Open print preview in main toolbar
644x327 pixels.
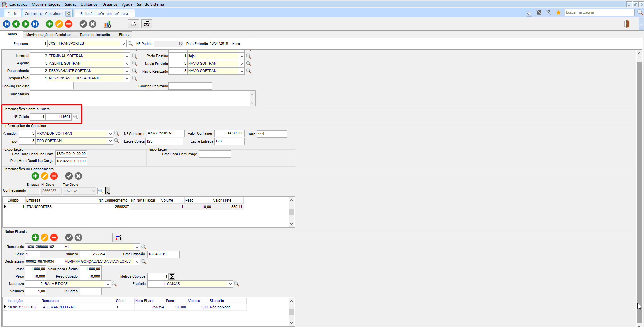[x=134, y=24]
